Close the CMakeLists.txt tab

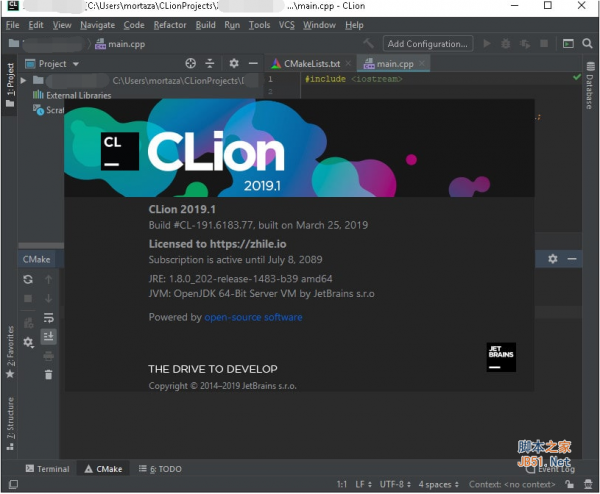(348, 63)
